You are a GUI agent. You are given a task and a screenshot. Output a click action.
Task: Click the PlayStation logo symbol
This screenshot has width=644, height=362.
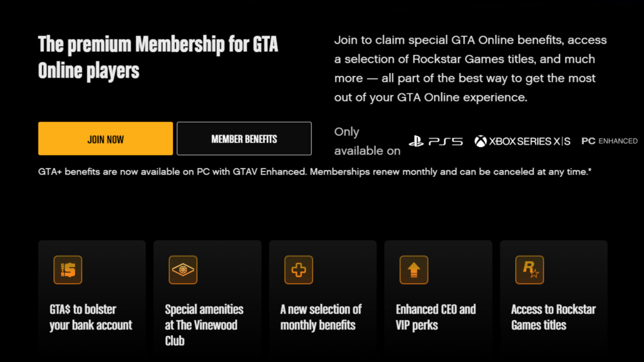coord(415,141)
